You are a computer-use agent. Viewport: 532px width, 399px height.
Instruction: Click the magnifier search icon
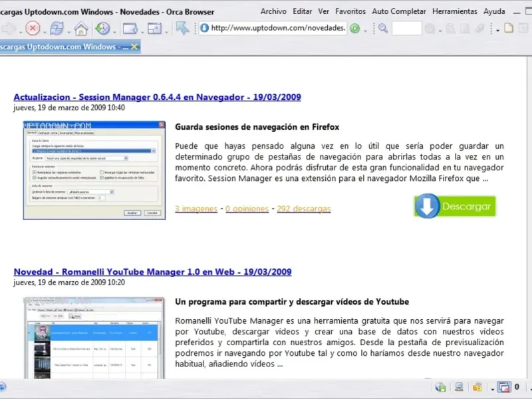(x=383, y=28)
